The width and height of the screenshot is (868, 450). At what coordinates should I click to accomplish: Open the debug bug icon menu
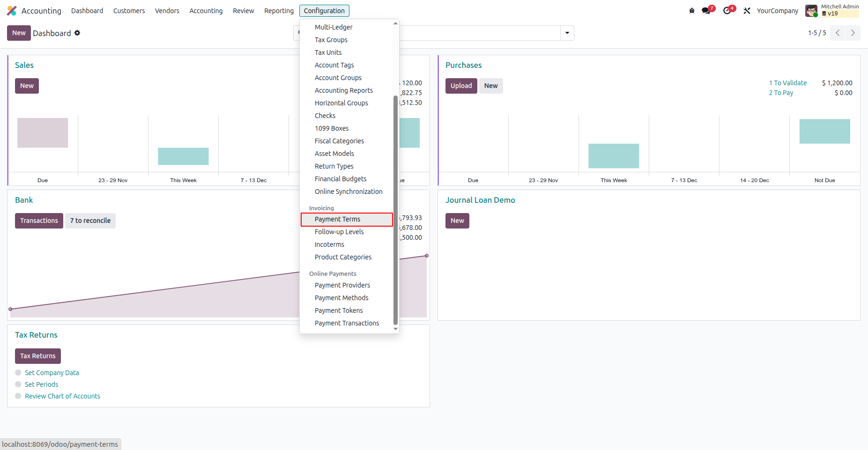click(x=692, y=11)
